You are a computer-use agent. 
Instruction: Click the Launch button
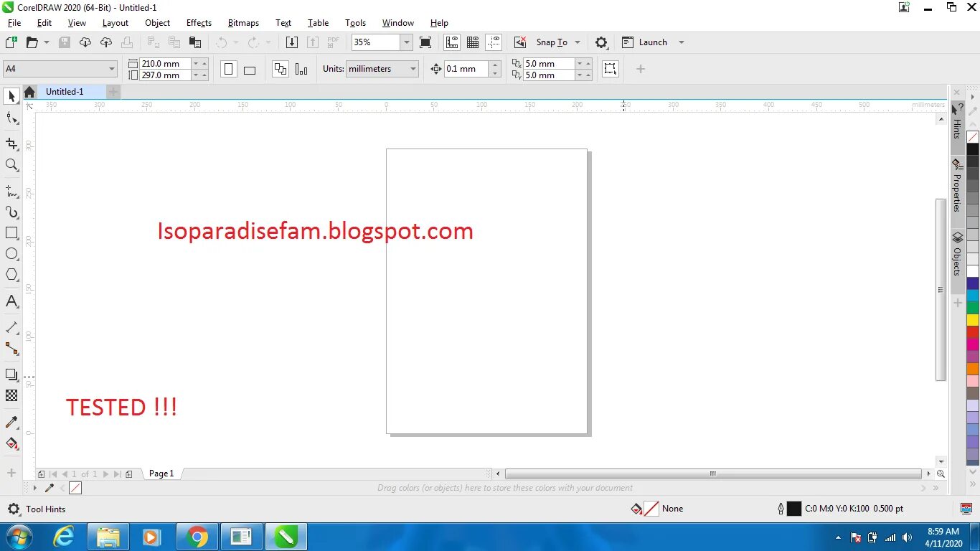click(x=645, y=42)
